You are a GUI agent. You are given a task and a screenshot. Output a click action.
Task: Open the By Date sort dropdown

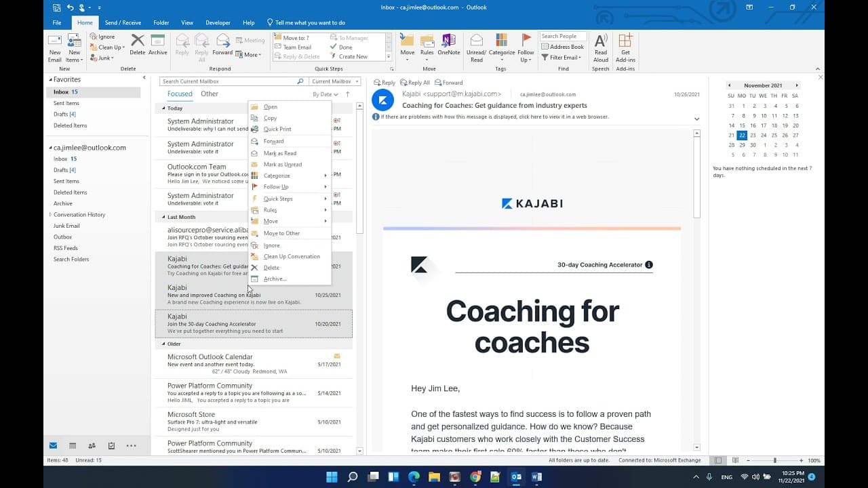(x=325, y=95)
